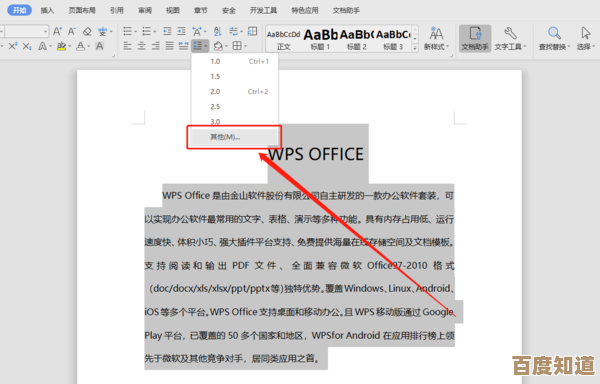Image resolution: width=600 pixels, height=384 pixels.
Task: Switch to the 开始 Home tab
Action: coord(19,10)
